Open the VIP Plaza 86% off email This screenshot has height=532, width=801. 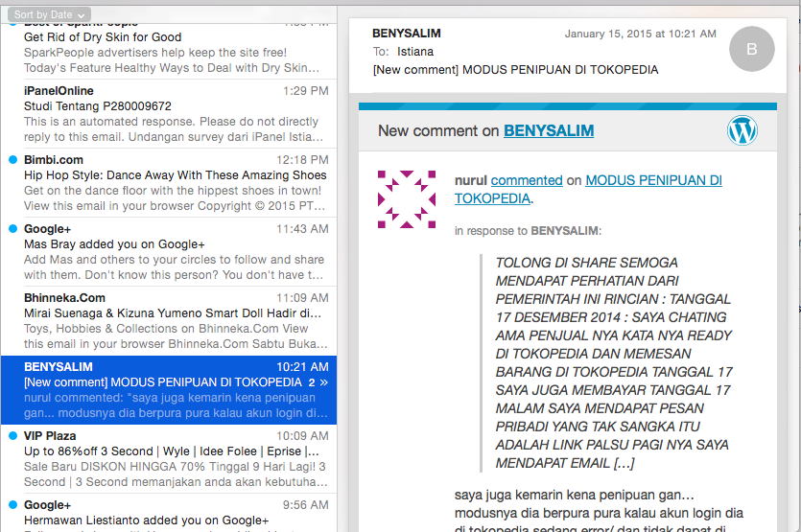[x=169, y=459]
